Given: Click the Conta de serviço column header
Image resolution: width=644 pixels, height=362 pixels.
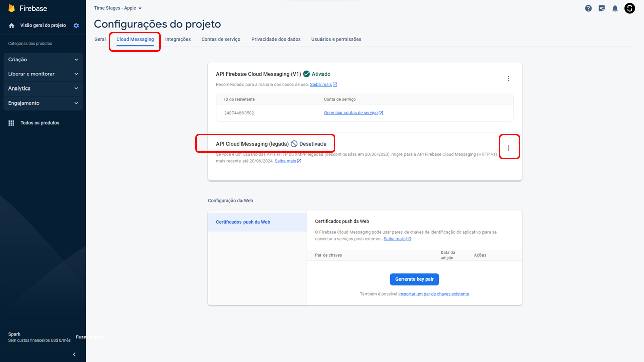Looking at the screenshot, I should [x=340, y=99].
